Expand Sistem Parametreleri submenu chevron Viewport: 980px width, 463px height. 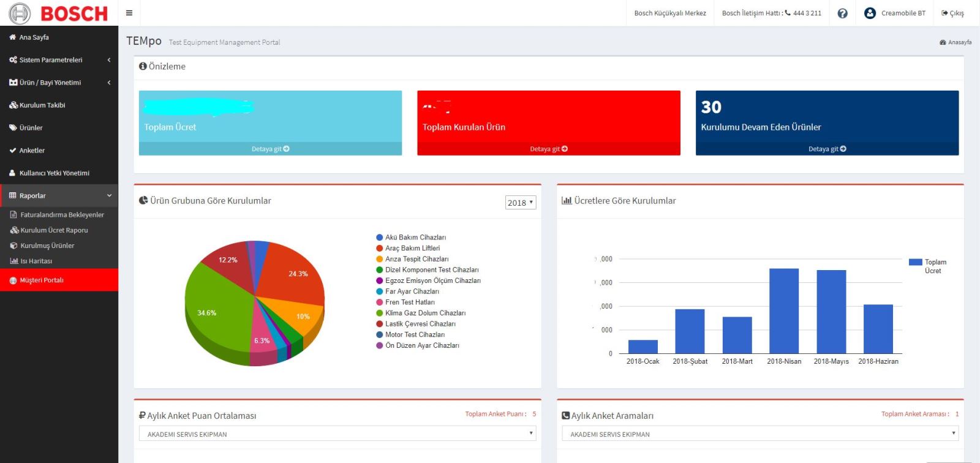pyautogui.click(x=109, y=60)
